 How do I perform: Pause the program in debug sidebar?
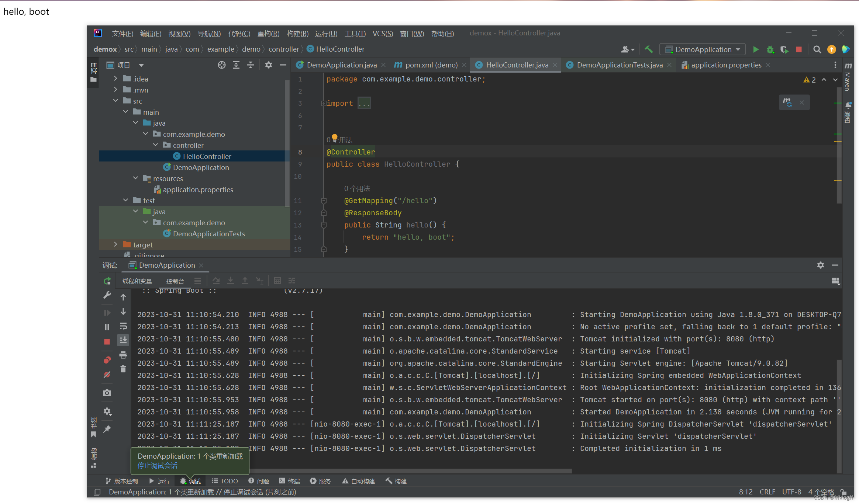[107, 327]
